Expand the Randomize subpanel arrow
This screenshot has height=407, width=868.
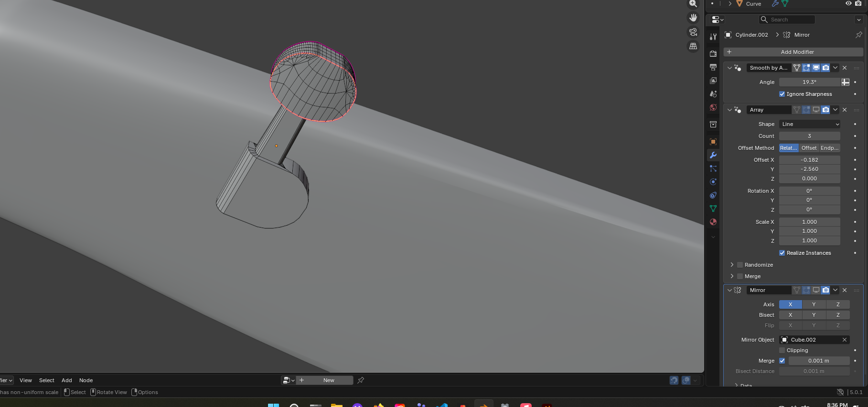[732, 265]
